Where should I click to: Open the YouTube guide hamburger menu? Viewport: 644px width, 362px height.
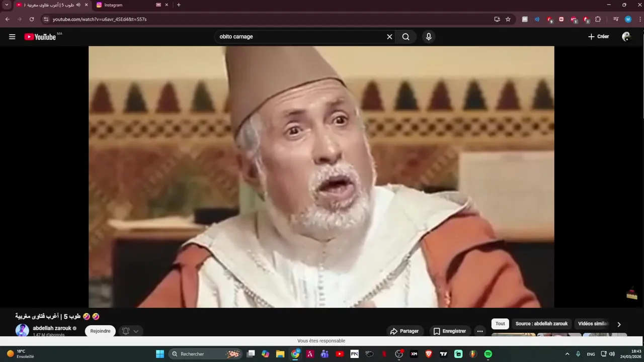(x=12, y=37)
